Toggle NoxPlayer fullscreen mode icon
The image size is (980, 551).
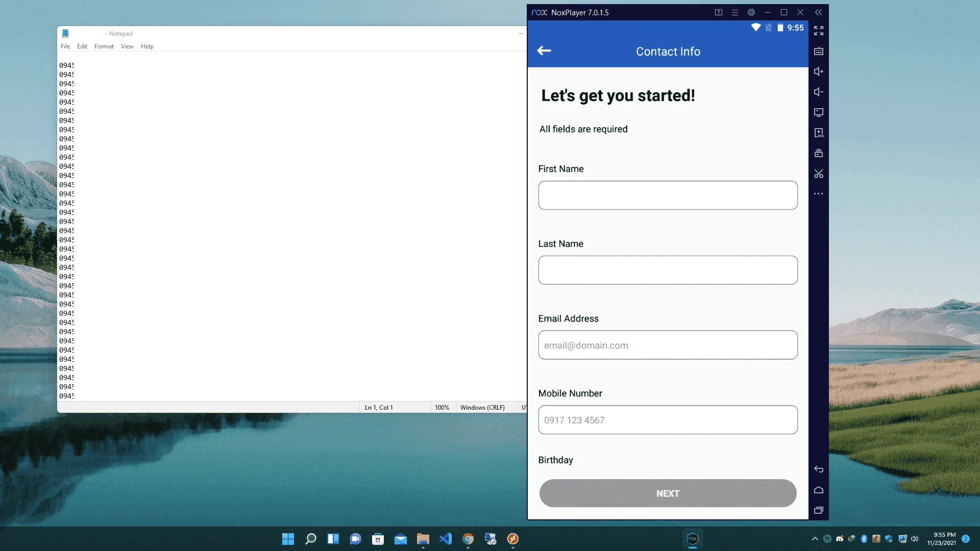point(819,31)
